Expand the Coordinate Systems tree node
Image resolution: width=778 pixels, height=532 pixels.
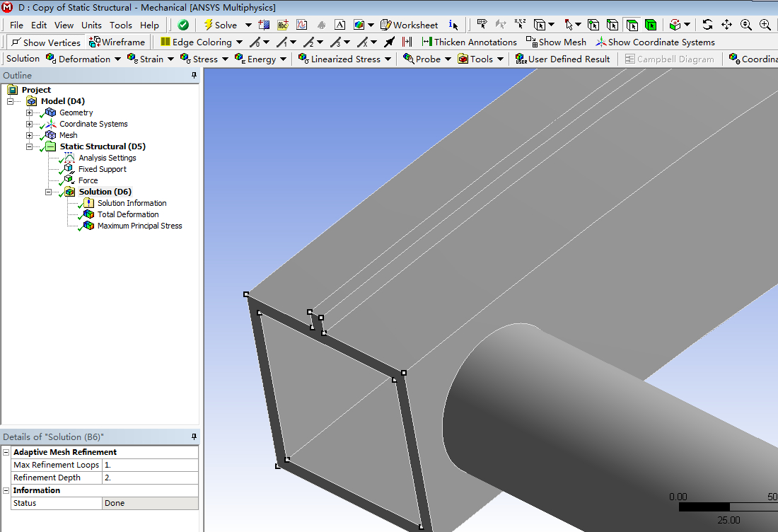click(x=29, y=124)
